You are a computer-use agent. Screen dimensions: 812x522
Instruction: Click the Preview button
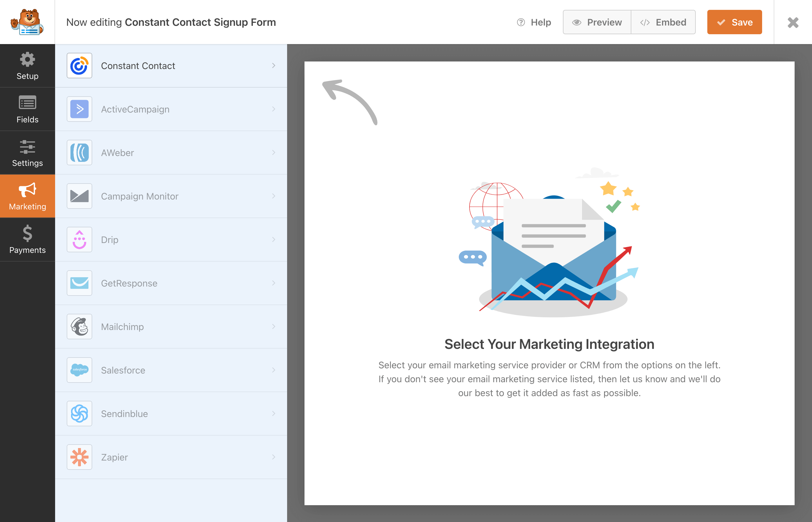tap(597, 22)
